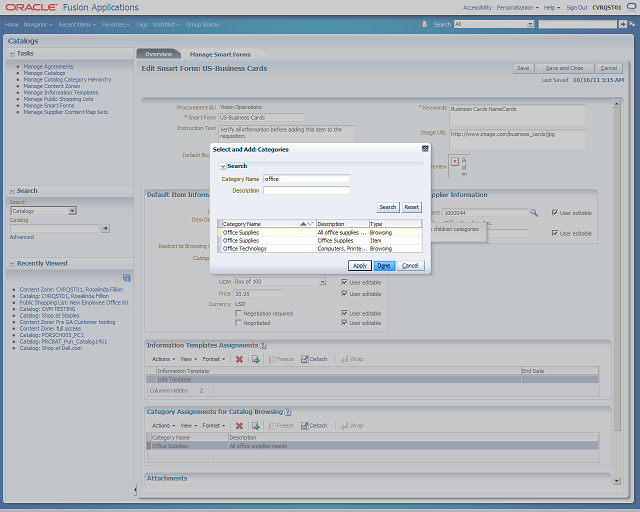
Task: Open the Catalogs search dropdown
Action: pos(72,211)
